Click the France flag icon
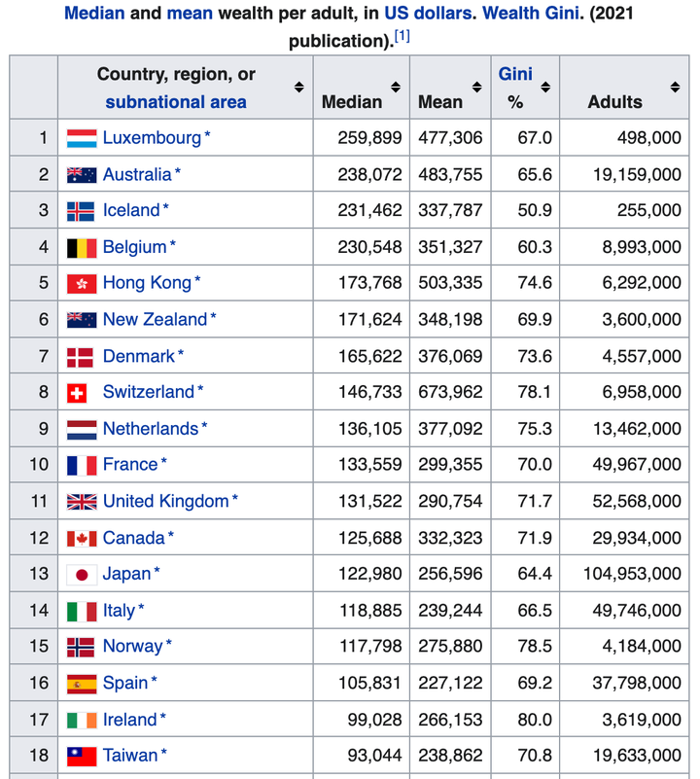700x779 pixels. (82, 466)
